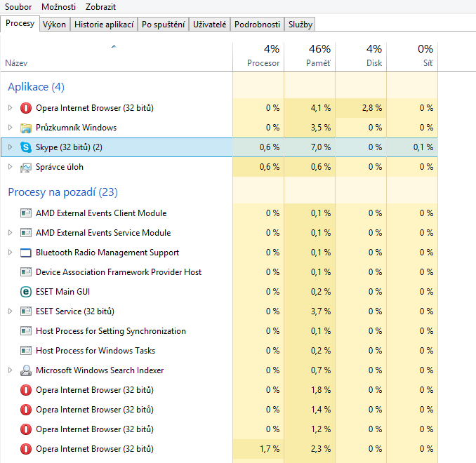Click the Průzkumník Windows folder icon
Viewport: 476px width, 463px height.
pos(26,128)
